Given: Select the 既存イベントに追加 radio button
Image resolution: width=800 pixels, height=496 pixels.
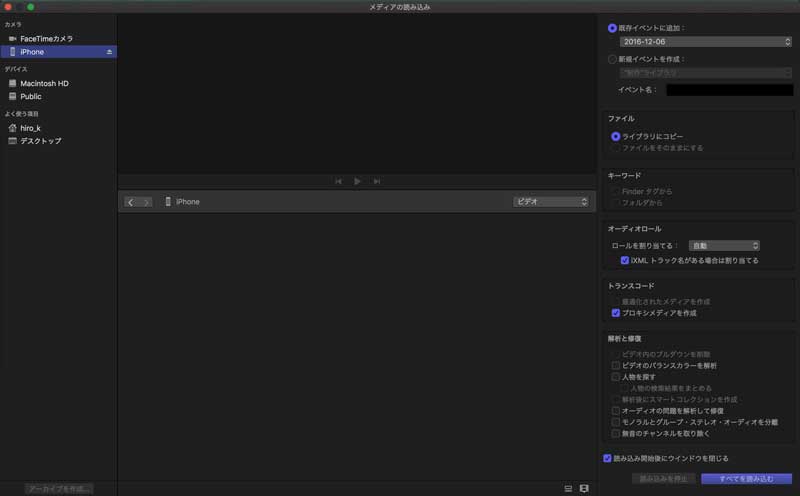Looking at the screenshot, I should pyautogui.click(x=613, y=28).
